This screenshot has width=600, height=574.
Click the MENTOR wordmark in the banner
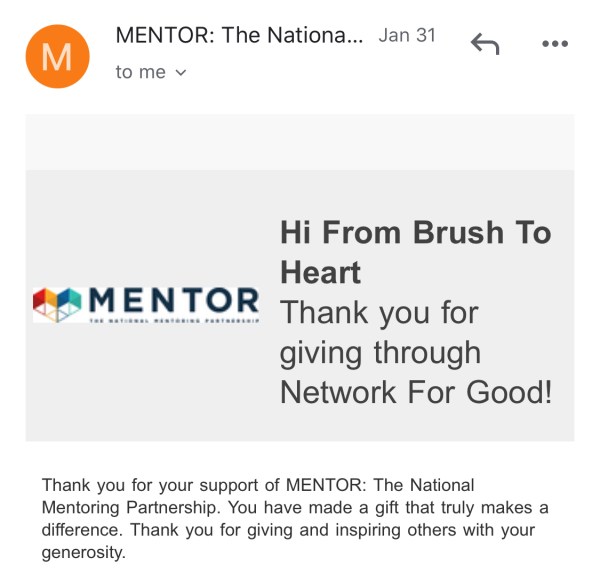174,299
